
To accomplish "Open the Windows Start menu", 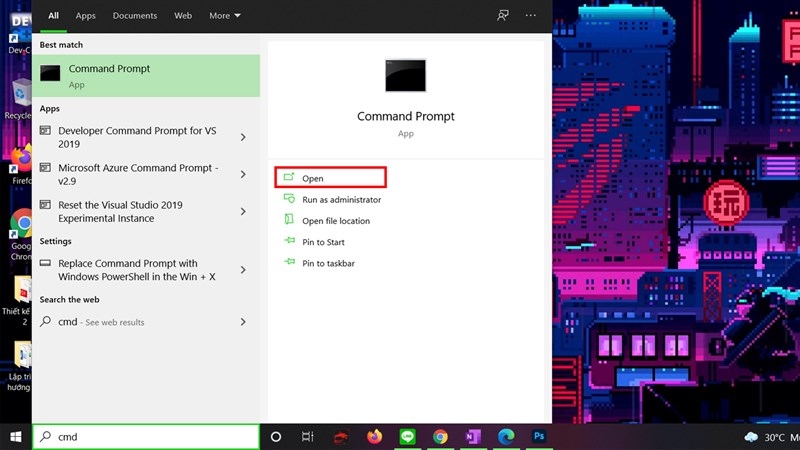I will pyautogui.click(x=16, y=437).
